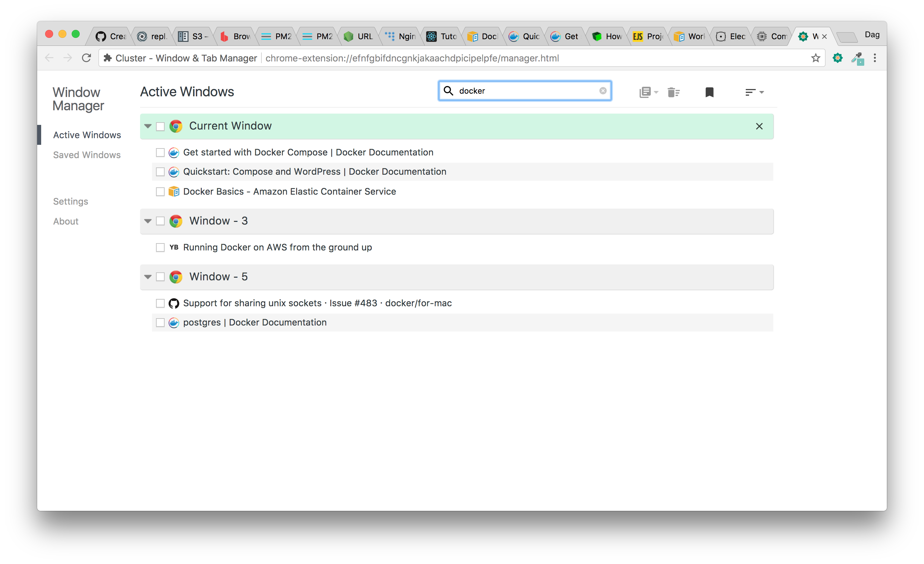Check the postgres Docker Documentation tab
This screenshot has width=924, height=564.
pos(160,323)
